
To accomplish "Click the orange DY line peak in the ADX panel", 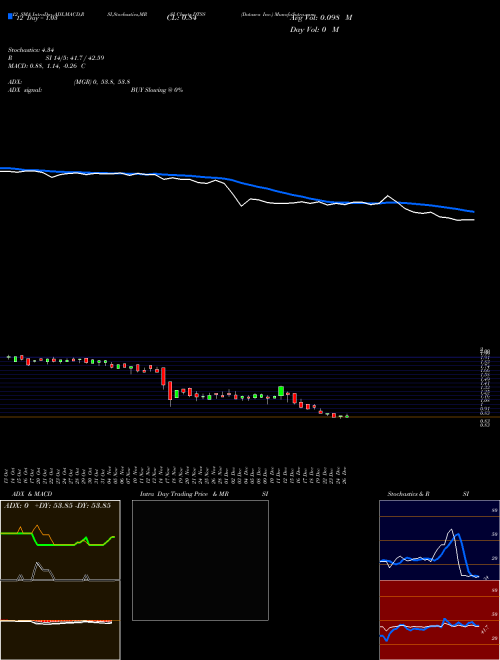I will pyautogui.click(x=37, y=526).
